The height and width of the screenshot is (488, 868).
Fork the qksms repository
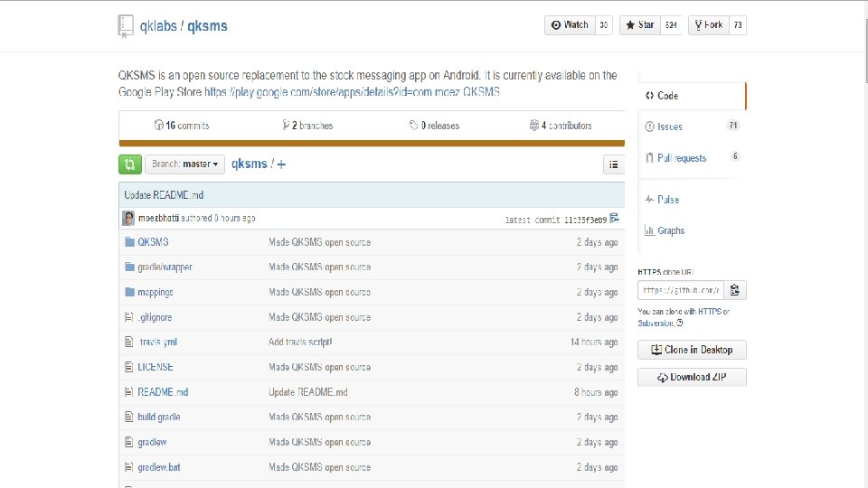[x=709, y=25]
